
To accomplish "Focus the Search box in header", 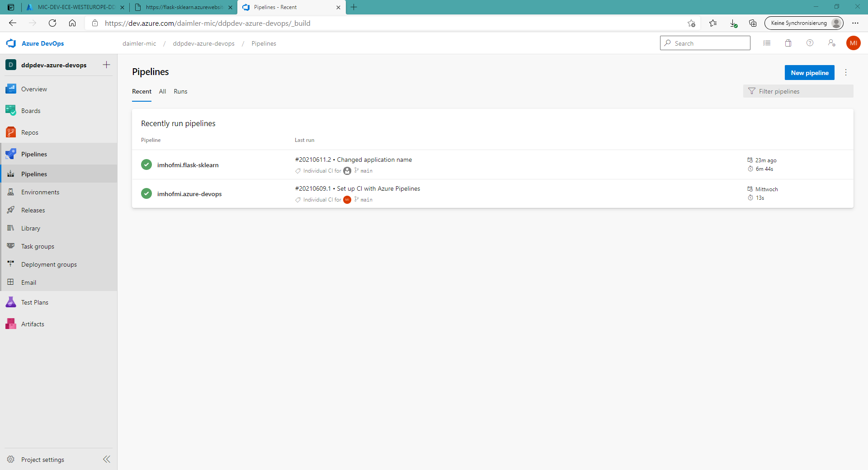I will (x=705, y=43).
